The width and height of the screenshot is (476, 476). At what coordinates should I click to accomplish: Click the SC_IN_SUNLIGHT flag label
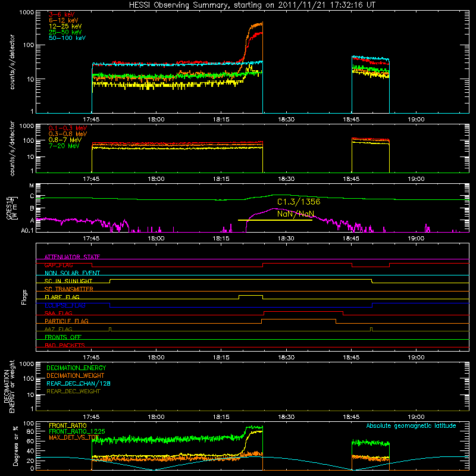point(68,281)
